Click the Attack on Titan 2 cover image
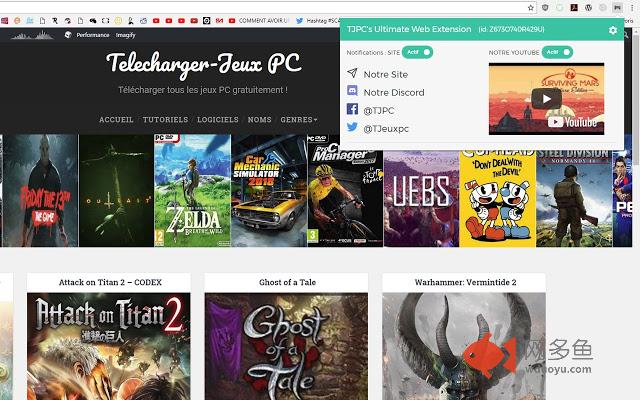Screen dimensions: 640x400 [109, 346]
